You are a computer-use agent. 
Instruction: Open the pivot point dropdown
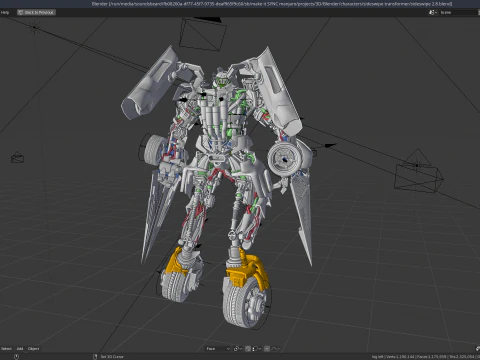(238, 349)
